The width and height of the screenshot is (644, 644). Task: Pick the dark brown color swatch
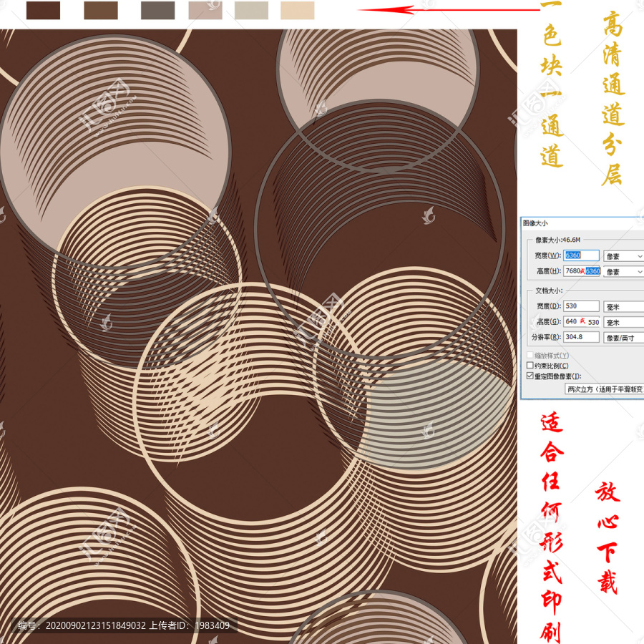pyautogui.click(x=43, y=10)
